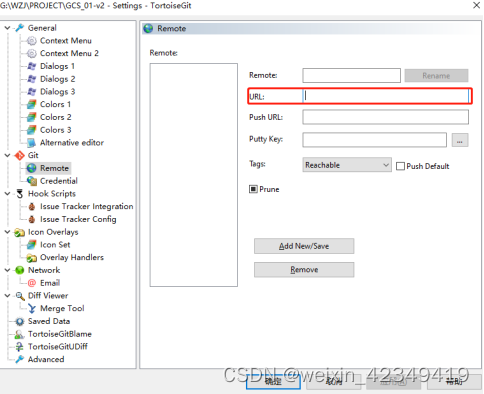Collapse the Git tree node
This screenshot has width=484, height=394.
[7, 155]
